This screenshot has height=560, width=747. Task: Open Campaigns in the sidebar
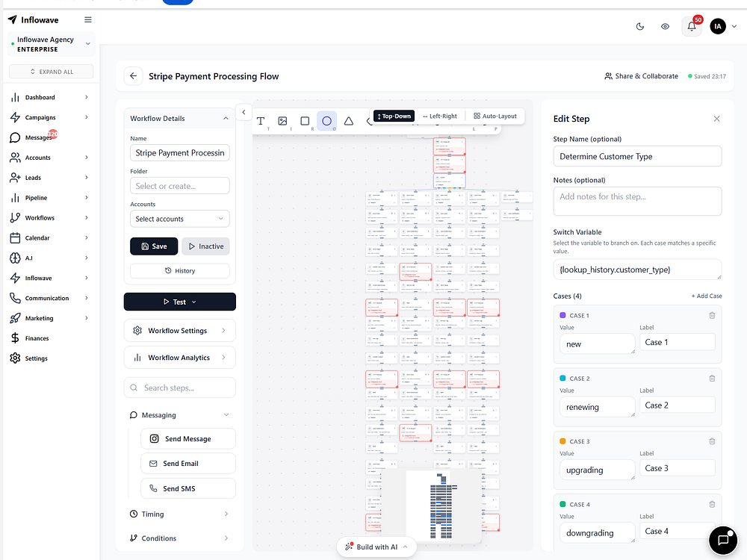(49, 117)
